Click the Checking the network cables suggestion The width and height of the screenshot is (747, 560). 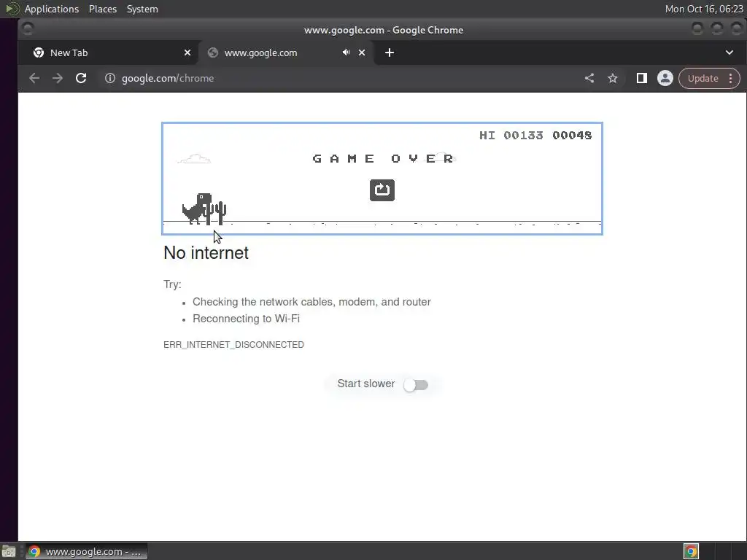tap(311, 302)
